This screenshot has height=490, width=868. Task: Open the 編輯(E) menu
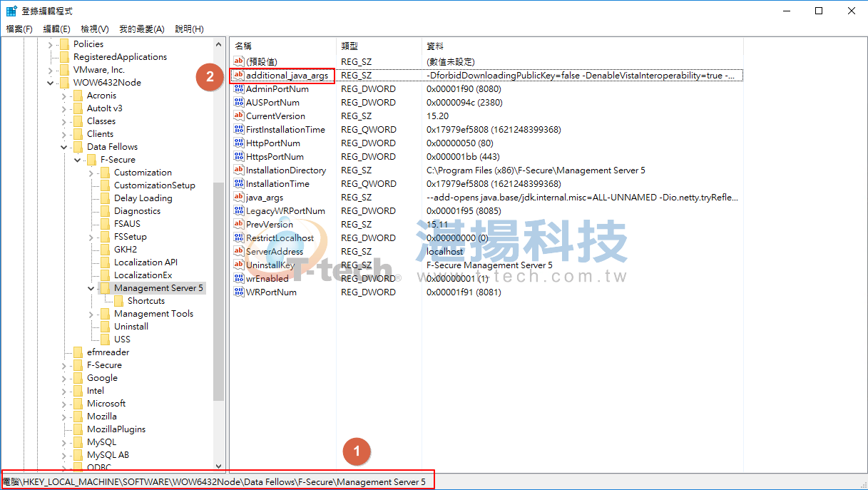pos(57,29)
